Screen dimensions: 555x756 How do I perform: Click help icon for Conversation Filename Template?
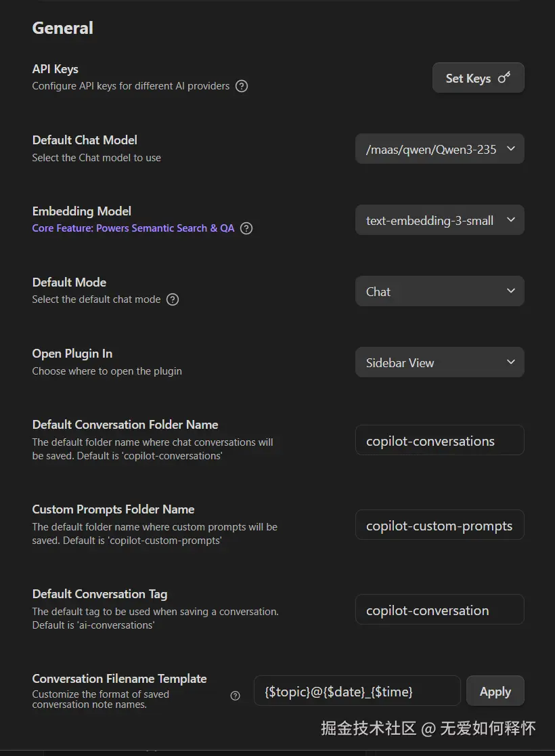point(235,696)
